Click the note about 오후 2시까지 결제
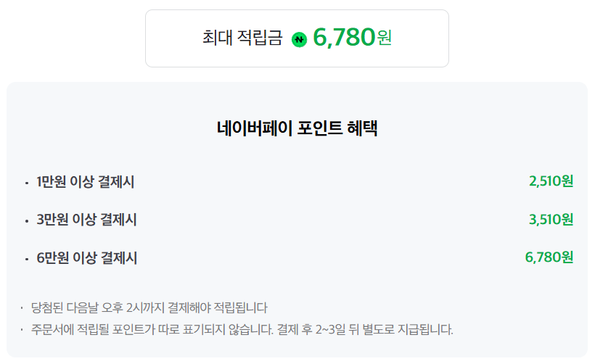 tap(149, 307)
